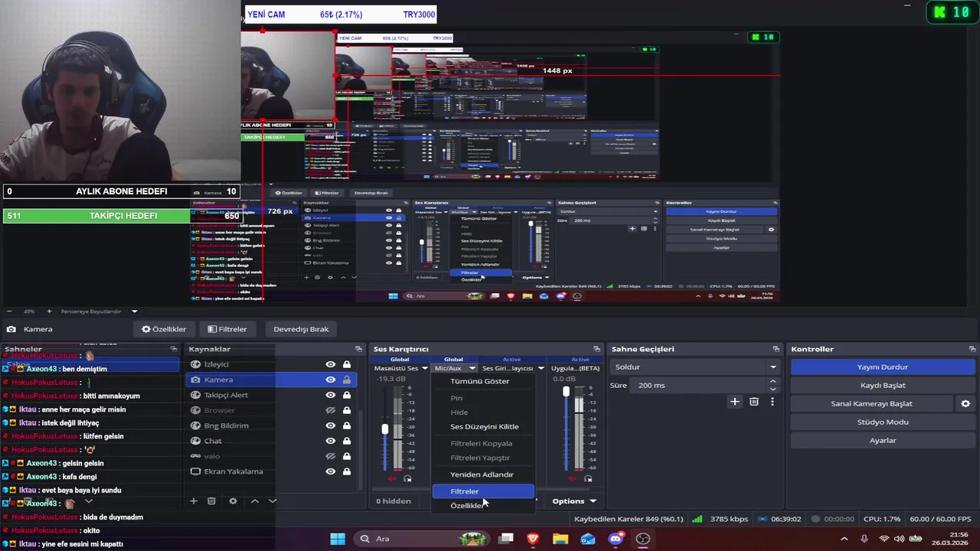Toggle lock on Chat source
This screenshot has height=551, width=980.
[347, 441]
